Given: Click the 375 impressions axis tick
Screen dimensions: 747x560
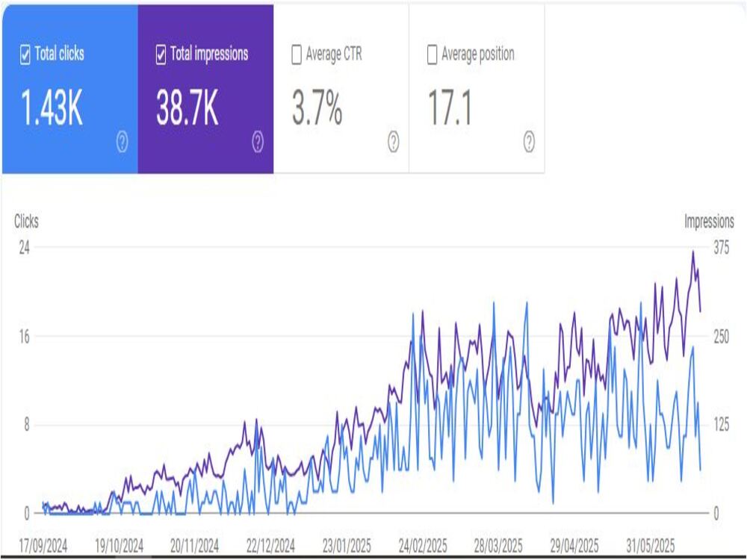Looking at the screenshot, I should [722, 248].
